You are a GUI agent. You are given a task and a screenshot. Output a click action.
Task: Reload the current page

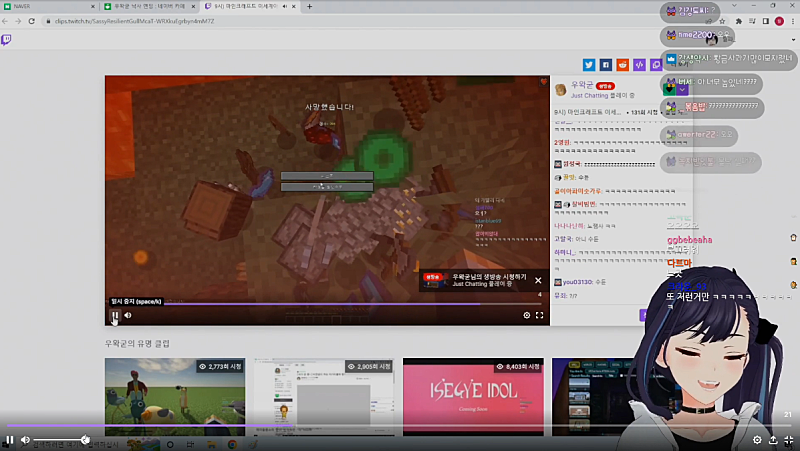(x=32, y=21)
